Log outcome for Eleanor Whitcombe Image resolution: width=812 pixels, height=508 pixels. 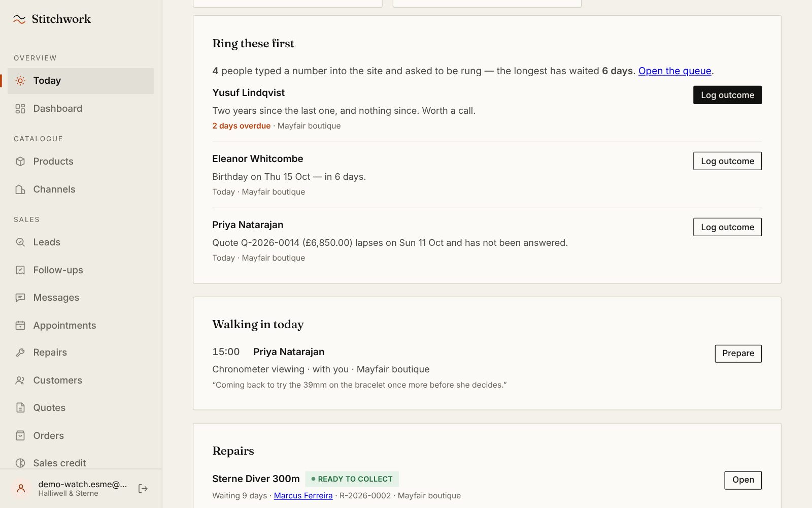click(727, 161)
